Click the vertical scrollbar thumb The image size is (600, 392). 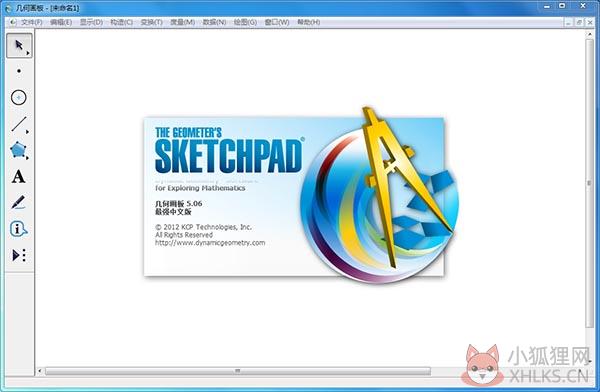pyautogui.click(x=589, y=183)
